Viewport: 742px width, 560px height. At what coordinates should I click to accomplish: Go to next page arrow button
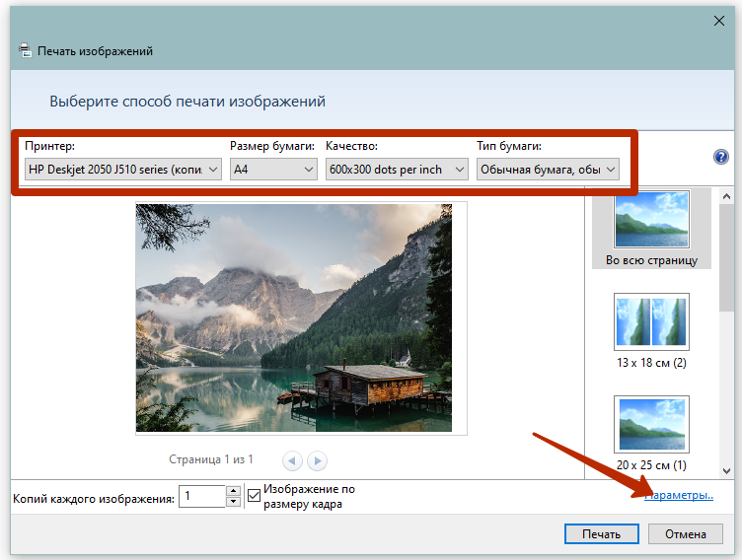pos(317,460)
